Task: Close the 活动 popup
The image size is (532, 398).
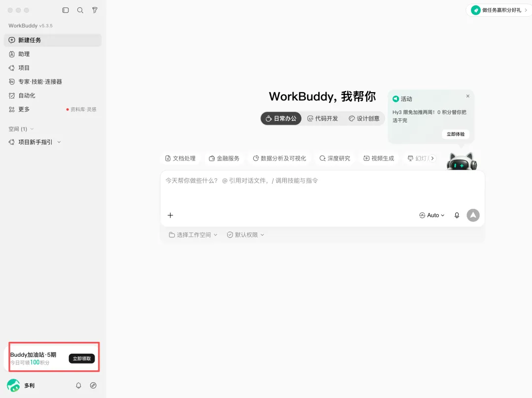Action: (x=468, y=96)
